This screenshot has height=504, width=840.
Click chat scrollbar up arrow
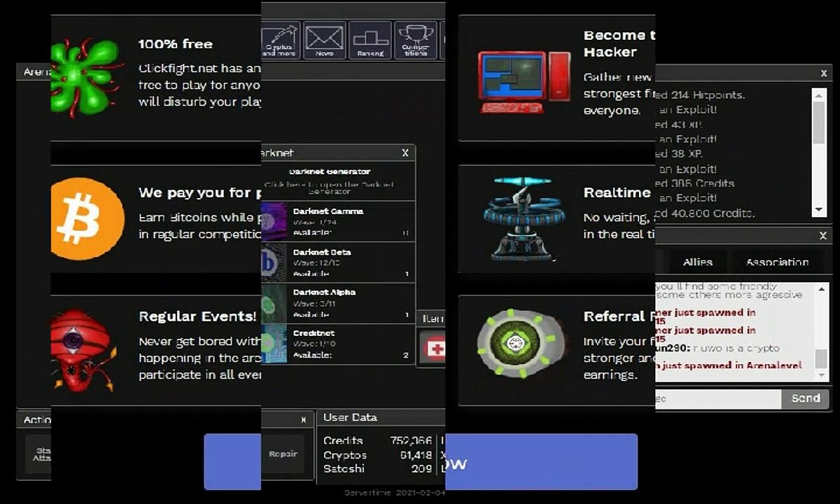pyautogui.click(x=822, y=289)
